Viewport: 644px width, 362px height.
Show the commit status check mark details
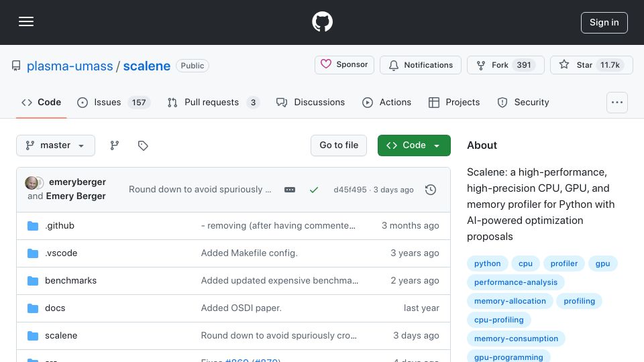point(314,190)
